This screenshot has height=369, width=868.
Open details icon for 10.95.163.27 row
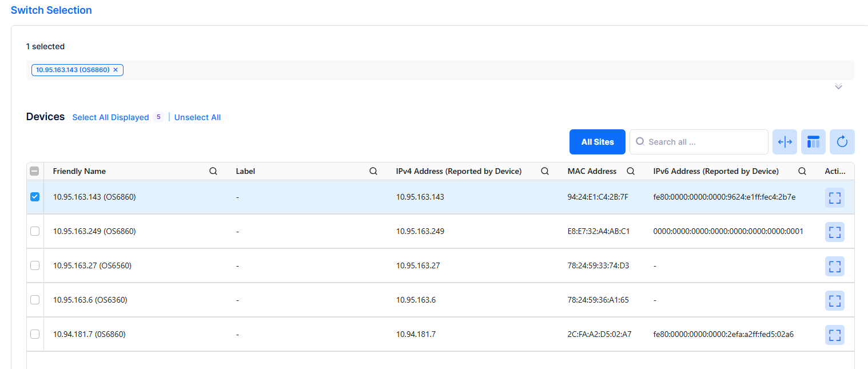click(x=835, y=267)
